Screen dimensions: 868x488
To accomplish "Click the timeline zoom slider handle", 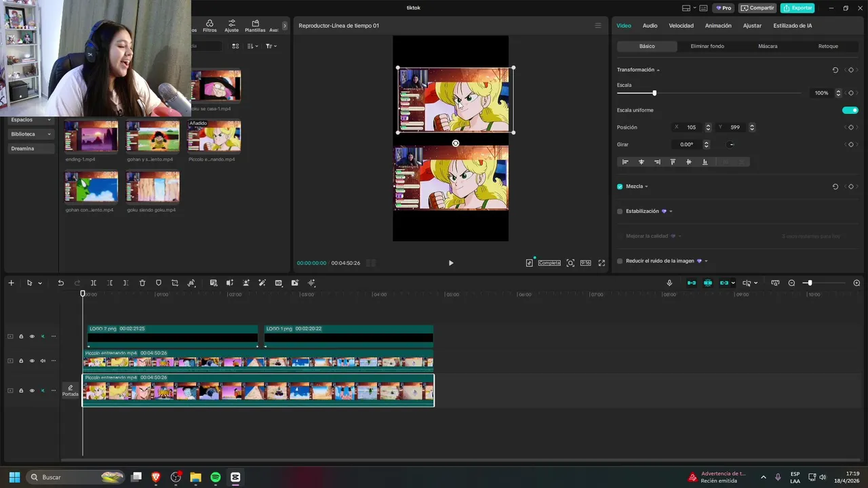I will 809,283.
